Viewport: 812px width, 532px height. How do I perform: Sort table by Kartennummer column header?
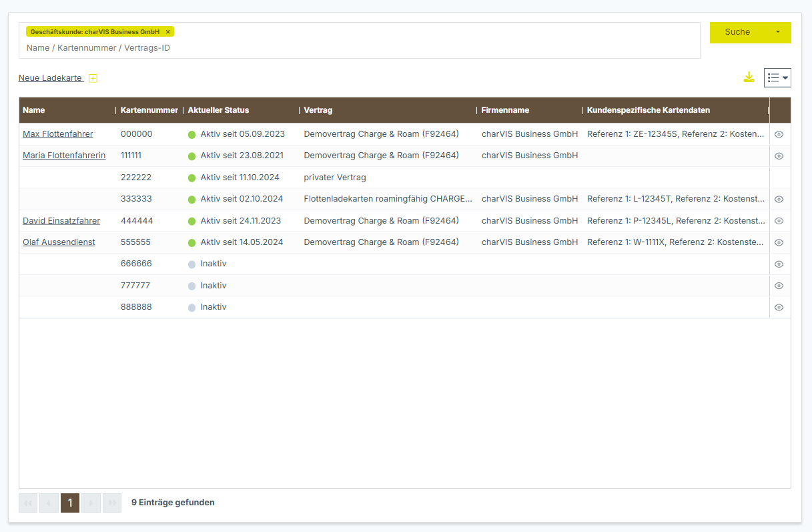tap(149, 110)
